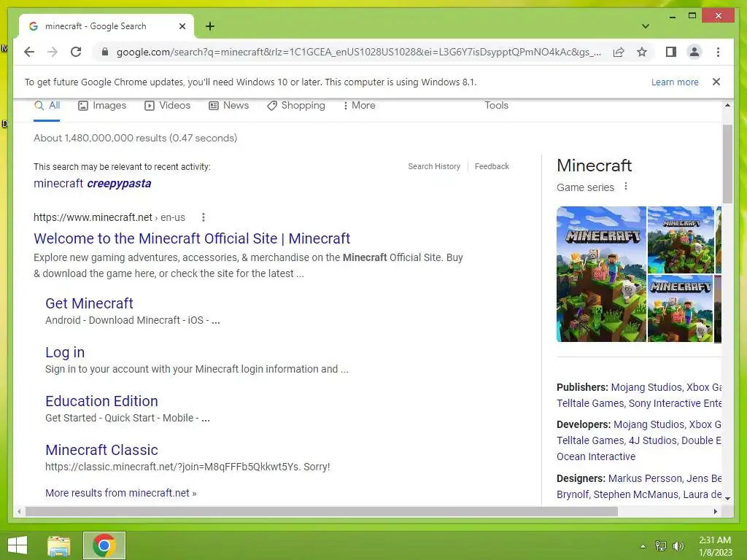Select the All search tab
This screenshot has width=747, height=560.
coord(47,105)
